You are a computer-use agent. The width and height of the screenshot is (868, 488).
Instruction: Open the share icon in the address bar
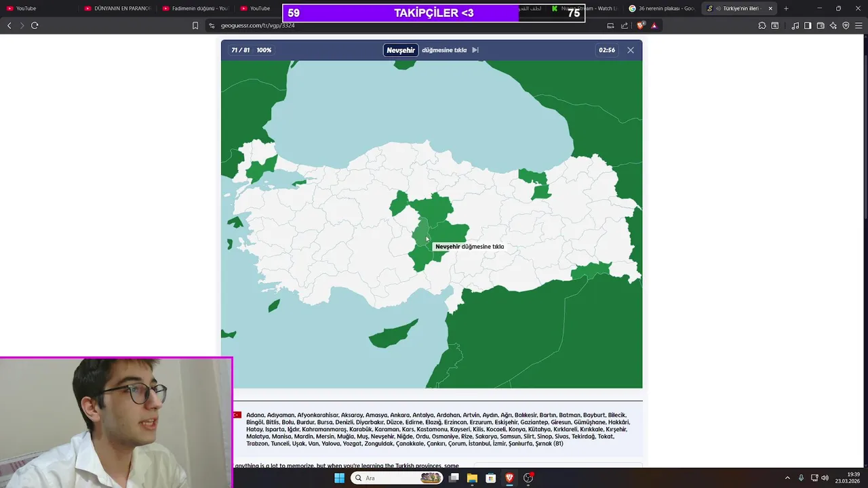pos(625,26)
